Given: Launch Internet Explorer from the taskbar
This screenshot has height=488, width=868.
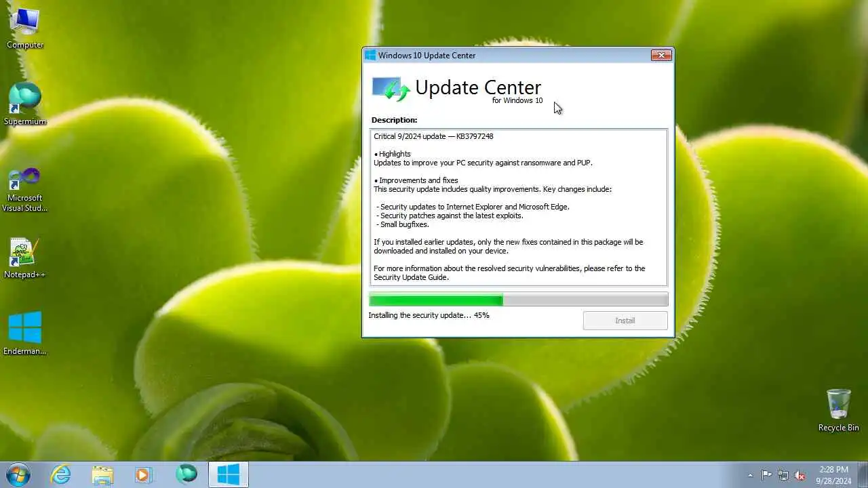Looking at the screenshot, I should [x=61, y=474].
